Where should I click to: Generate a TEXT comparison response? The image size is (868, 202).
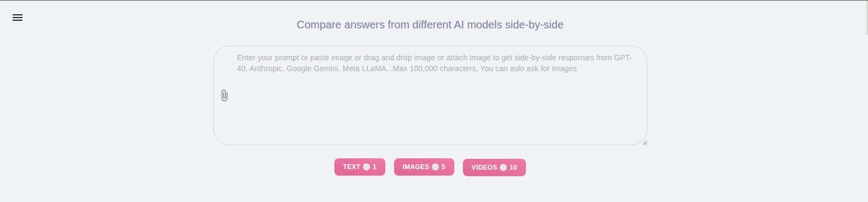pos(360,167)
